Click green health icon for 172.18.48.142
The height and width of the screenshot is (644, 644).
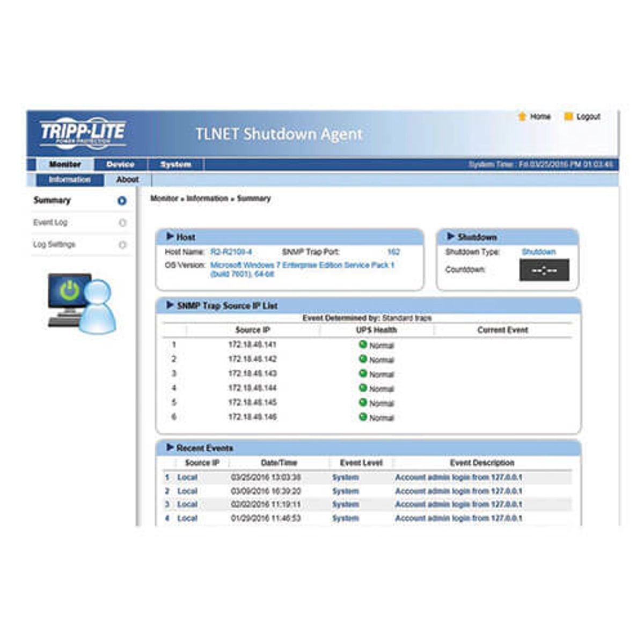(x=363, y=359)
